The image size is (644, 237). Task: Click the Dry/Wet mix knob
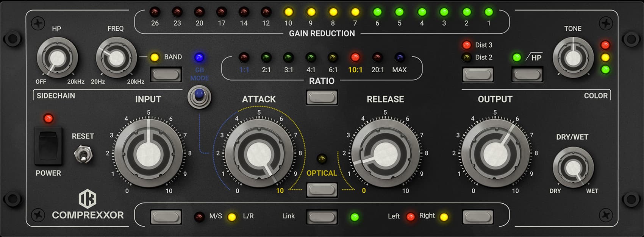pyautogui.click(x=573, y=168)
